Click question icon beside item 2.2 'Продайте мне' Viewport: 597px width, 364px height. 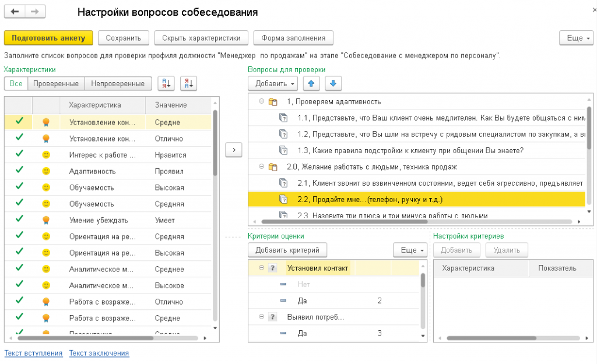coord(283,199)
